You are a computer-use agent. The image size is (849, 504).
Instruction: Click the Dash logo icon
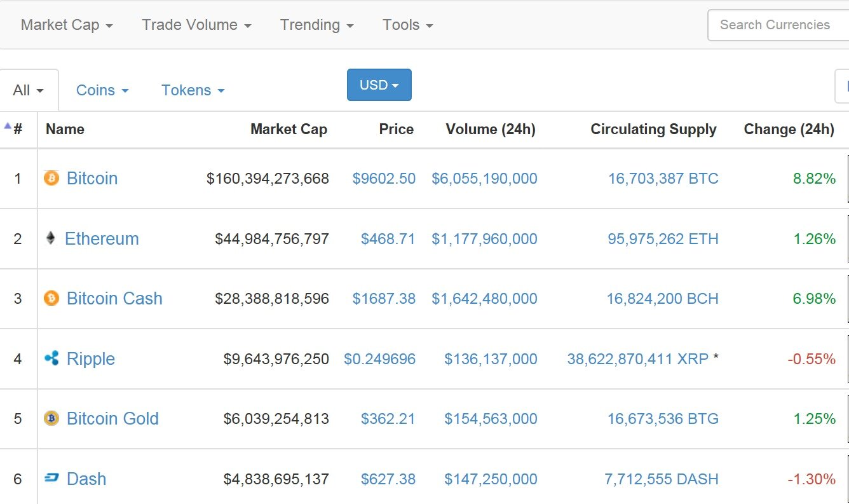tap(51, 478)
